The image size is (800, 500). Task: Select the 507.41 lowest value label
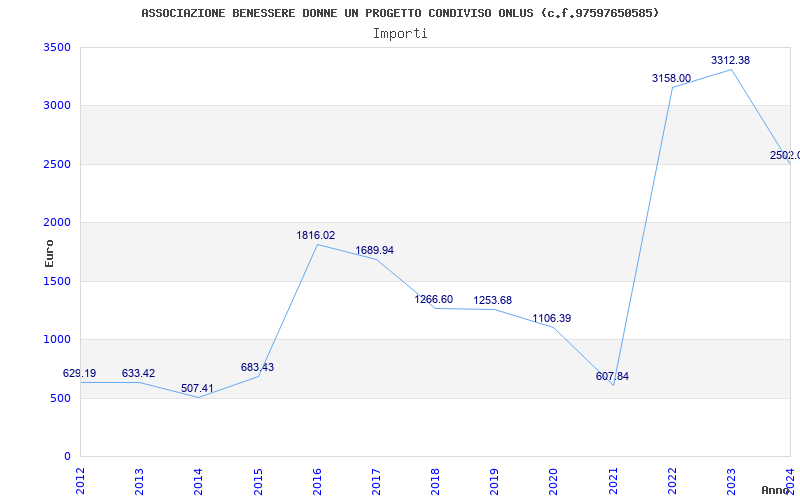point(197,389)
